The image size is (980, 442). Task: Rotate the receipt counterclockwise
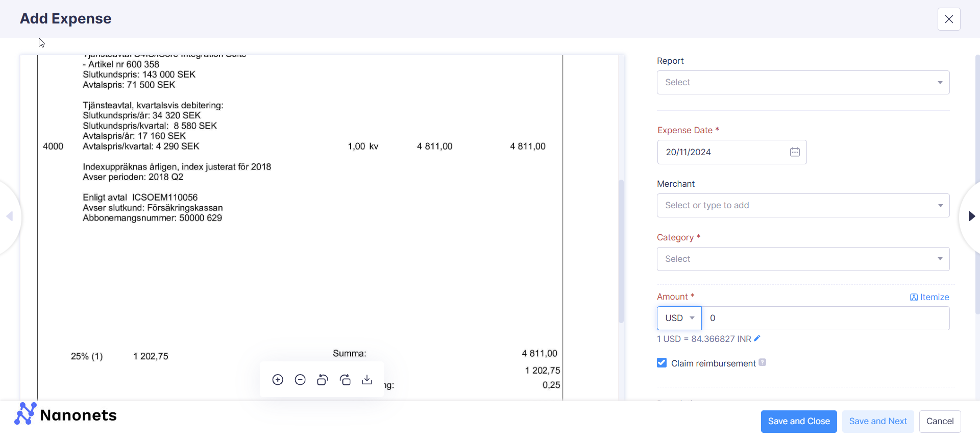pos(322,380)
